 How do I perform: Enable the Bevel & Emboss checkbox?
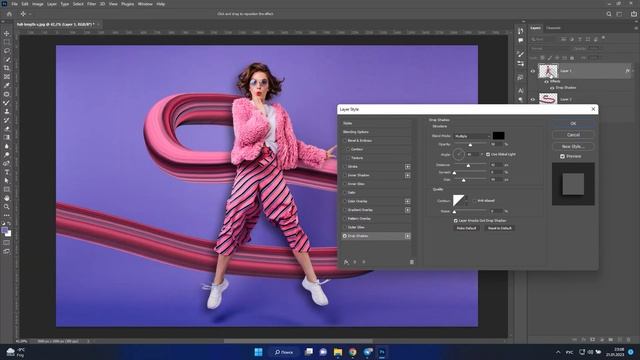click(344, 140)
